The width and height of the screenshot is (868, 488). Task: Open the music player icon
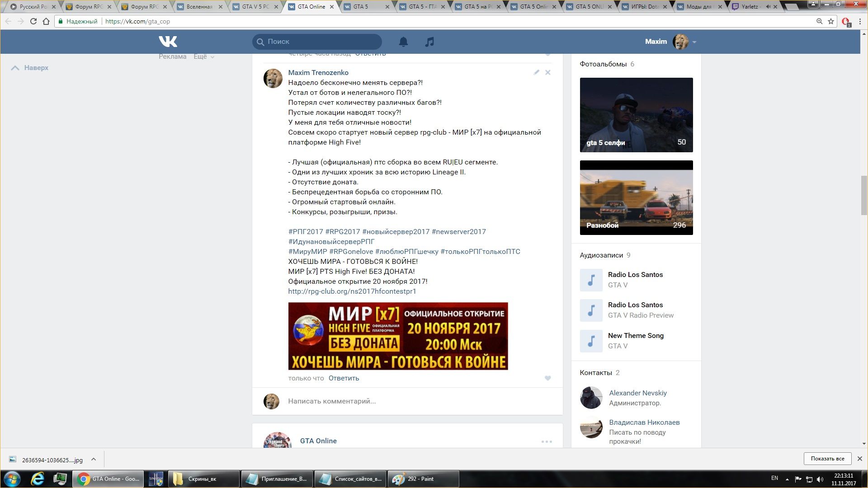point(429,42)
